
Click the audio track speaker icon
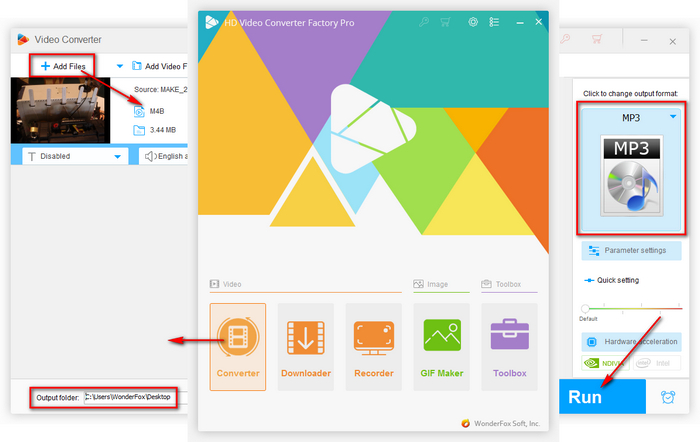pos(150,156)
